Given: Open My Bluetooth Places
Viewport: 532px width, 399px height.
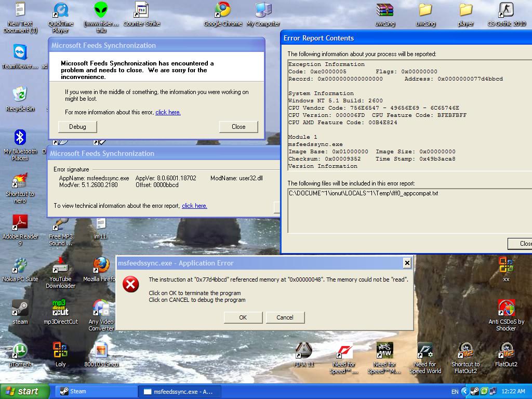Looking at the screenshot, I should point(20,145).
